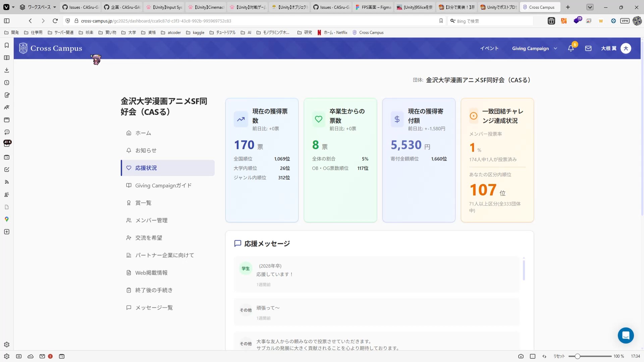
Task: Open the notifications bell icon
Action: 571,48
